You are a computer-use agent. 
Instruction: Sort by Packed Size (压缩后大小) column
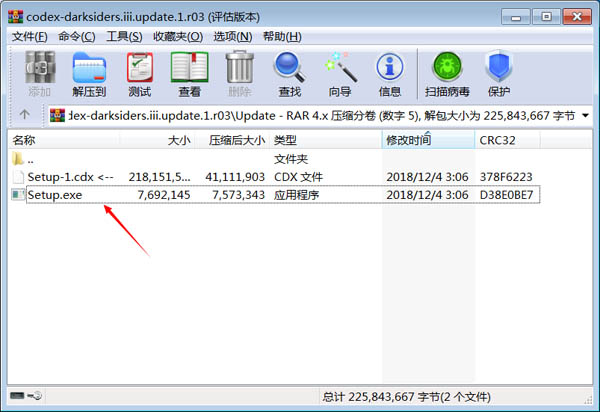[x=232, y=140]
